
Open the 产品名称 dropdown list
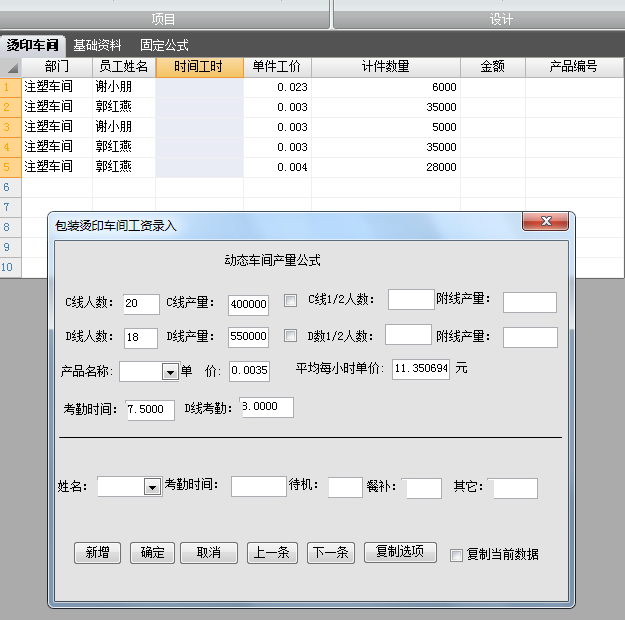[x=170, y=372]
